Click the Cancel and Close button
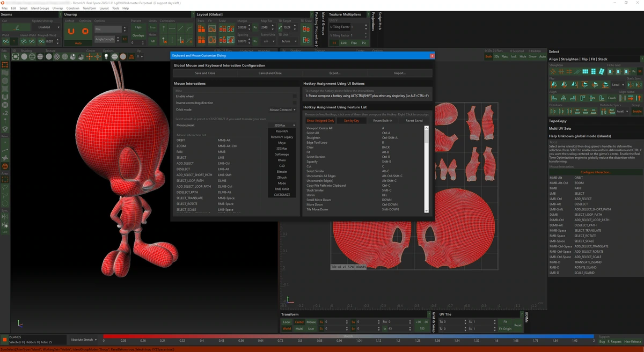 [270, 73]
